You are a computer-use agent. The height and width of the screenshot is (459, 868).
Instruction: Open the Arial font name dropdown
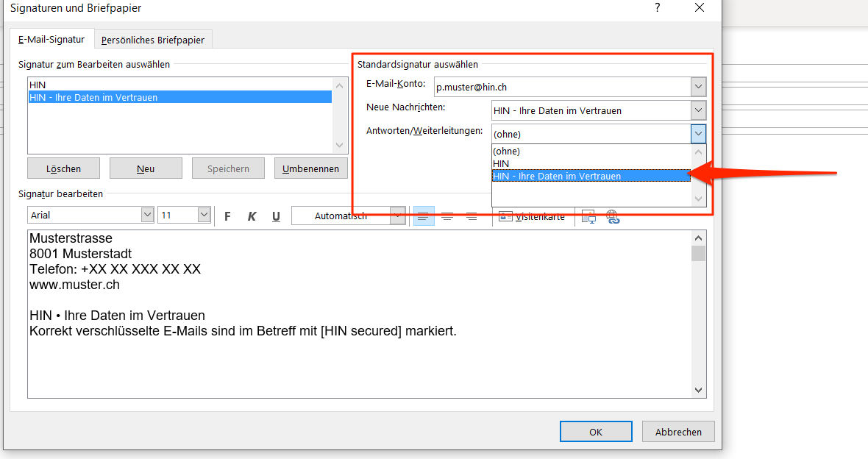pyautogui.click(x=146, y=215)
